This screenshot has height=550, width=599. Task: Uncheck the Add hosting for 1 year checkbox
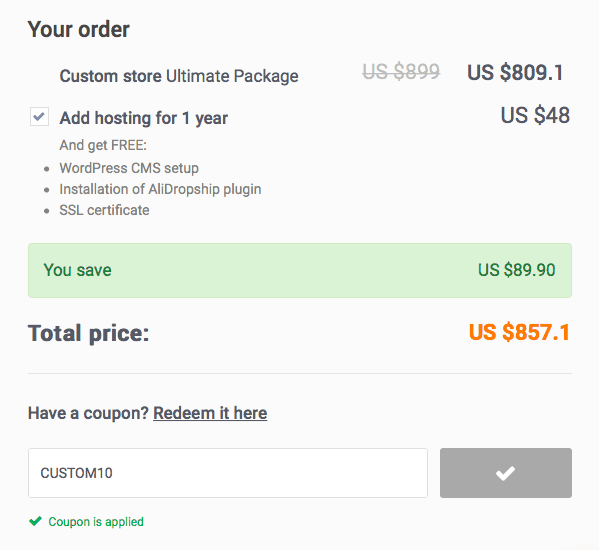[39, 116]
